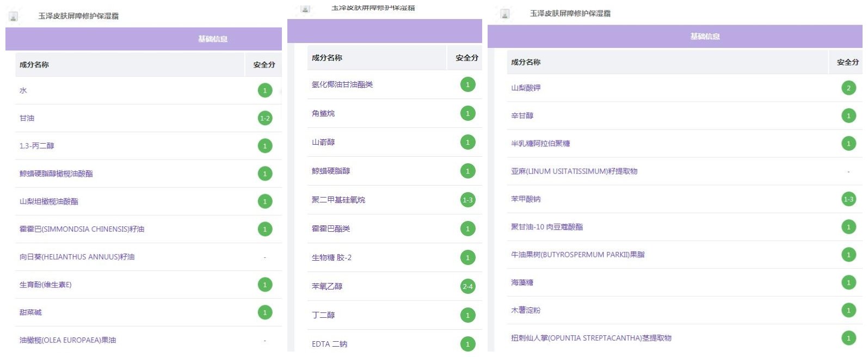Select the 基础信息 tab in the right panel
The height and width of the screenshot is (357, 868).
click(705, 36)
